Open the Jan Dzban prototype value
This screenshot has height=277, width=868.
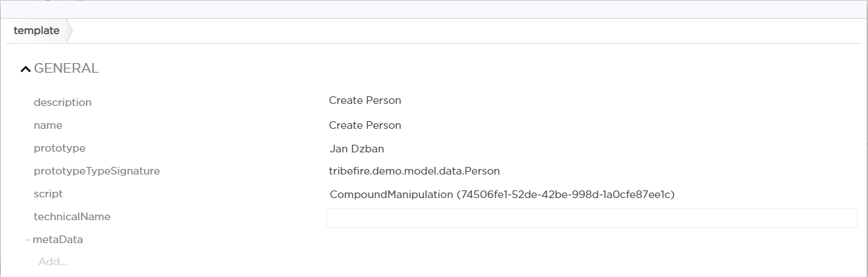click(x=357, y=148)
